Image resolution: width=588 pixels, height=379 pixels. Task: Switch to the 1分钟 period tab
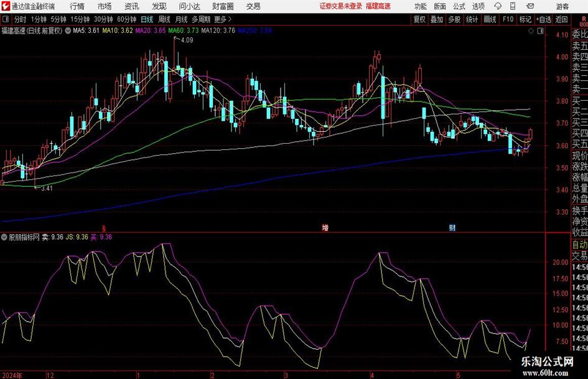(x=39, y=19)
